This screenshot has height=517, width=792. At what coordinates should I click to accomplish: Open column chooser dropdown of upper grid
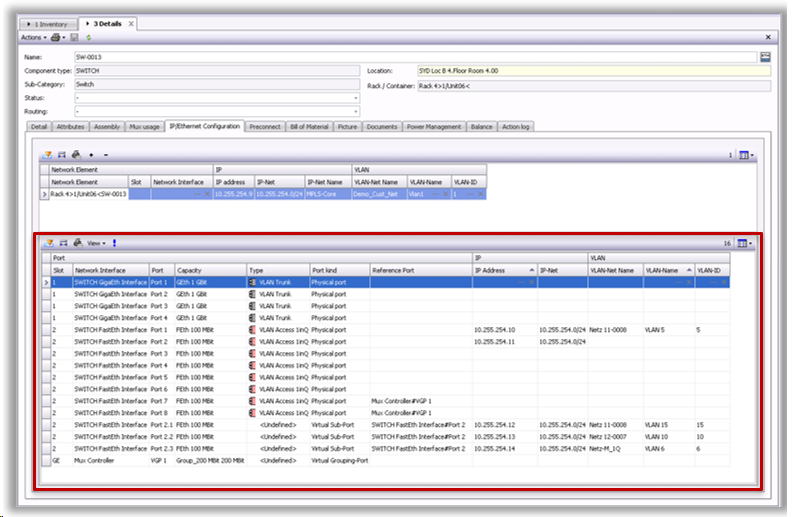click(746, 155)
